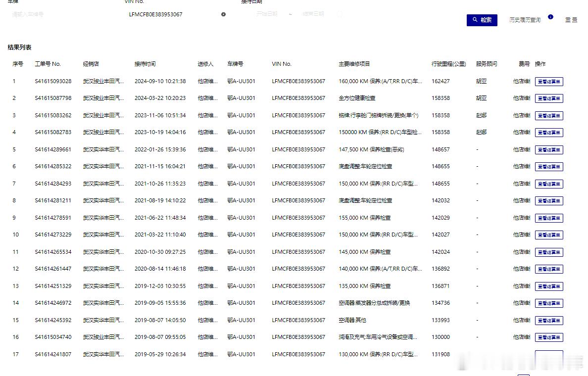Click the 送修人 column header
This screenshot has width=588, height=376.
pos(205,64)
